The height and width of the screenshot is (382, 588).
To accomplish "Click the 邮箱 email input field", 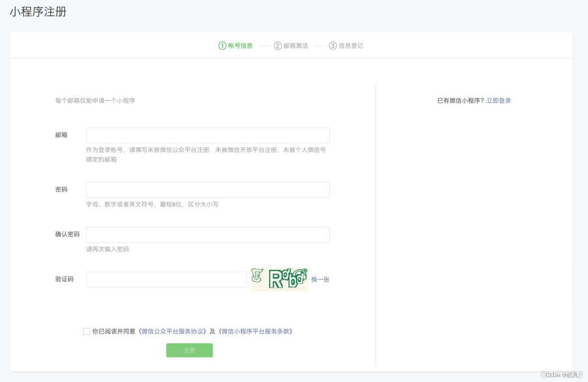I will (x=208, y=135).
